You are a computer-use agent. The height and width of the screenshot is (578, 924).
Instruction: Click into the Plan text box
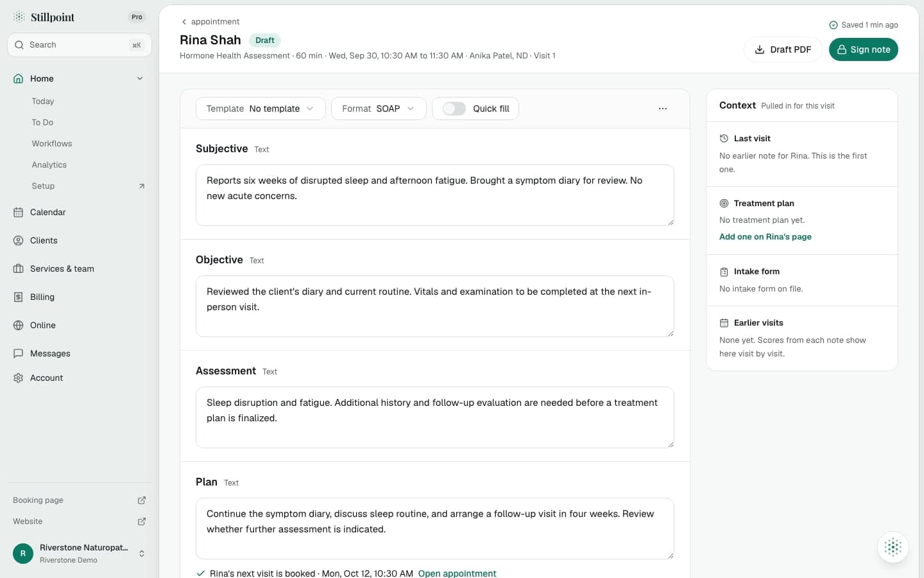point(435,529)
